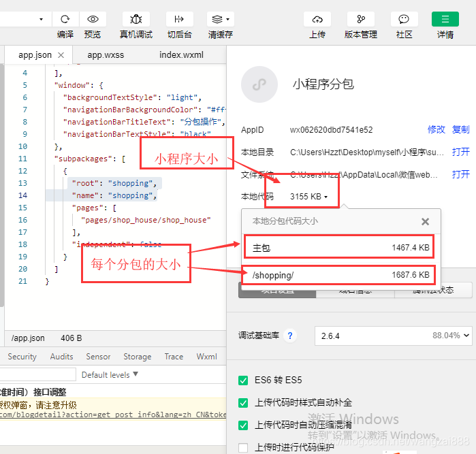Viewport: 476px width, 454px height.
Task: Click the 调试基础库 help question mark
Action: click(290, 336)
